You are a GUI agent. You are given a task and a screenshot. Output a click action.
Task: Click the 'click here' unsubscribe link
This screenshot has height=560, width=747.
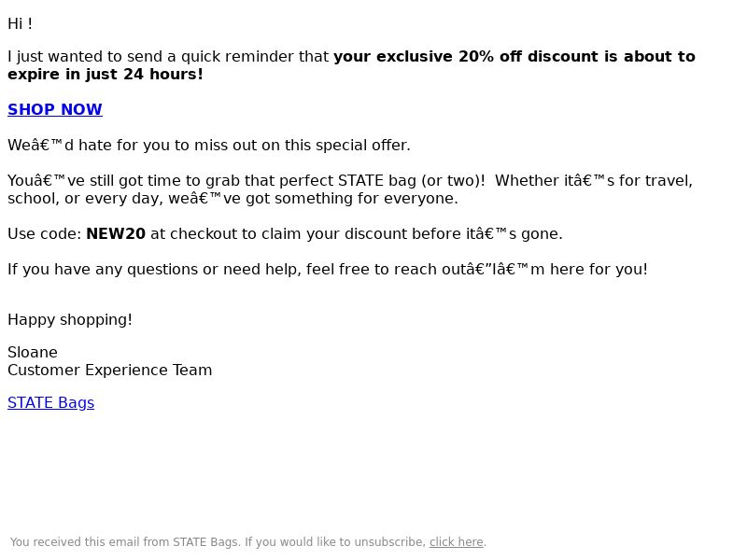[x=457, y=542]
